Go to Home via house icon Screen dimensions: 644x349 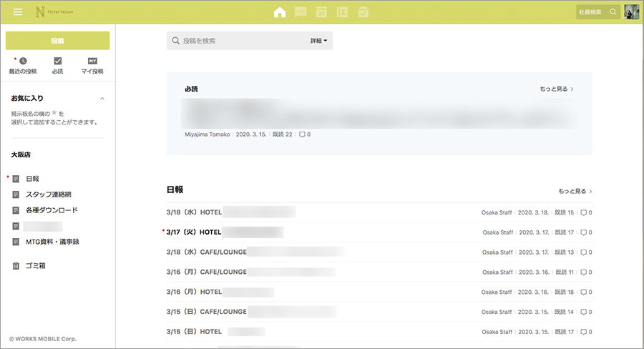tap(280, 12)
